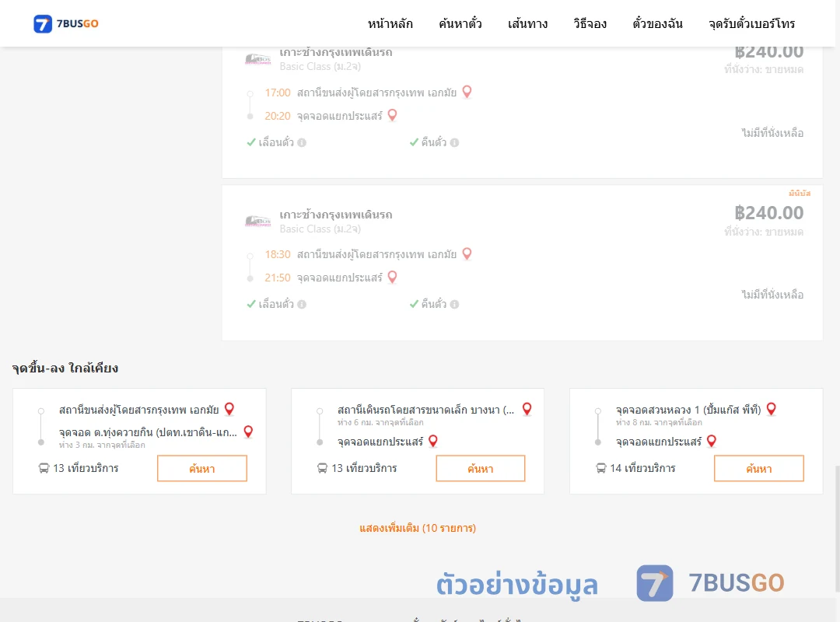This screenshot has width=840, height=622.
Task: Click map pin beside 20:20 จุดจอดแยกประแสร์
Action: [x=392, y=115]
